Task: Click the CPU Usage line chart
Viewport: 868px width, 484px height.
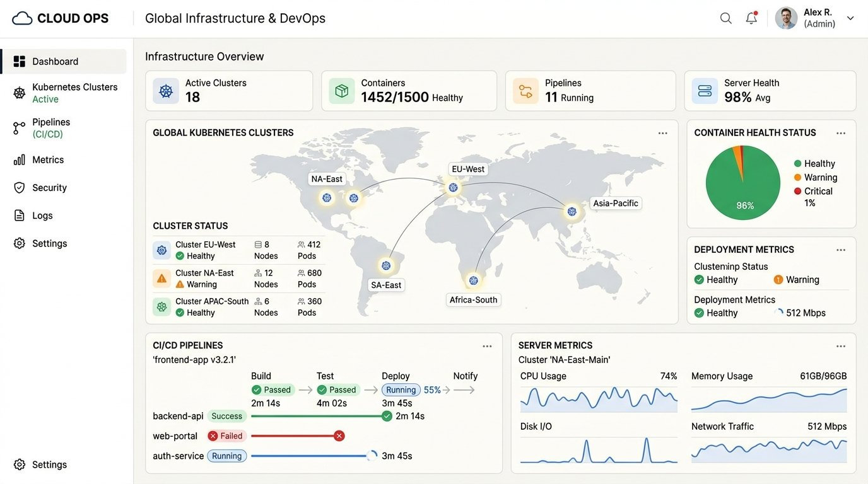Action: tap(599, 399)
